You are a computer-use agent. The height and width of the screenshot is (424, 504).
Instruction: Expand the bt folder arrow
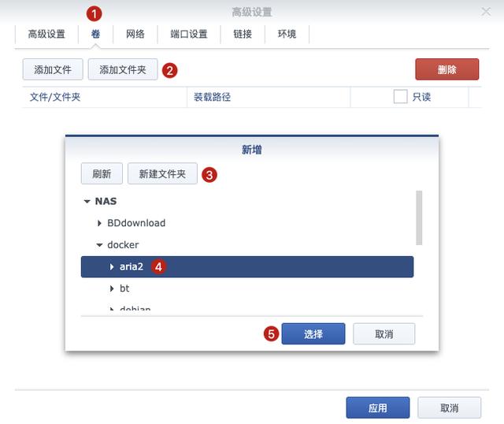click(112, 288)
